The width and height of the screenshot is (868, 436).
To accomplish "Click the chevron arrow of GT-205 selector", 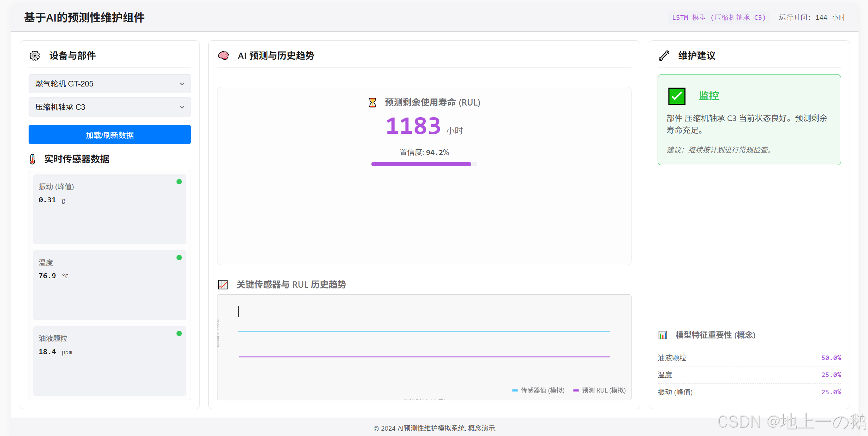I will [x=182, y=84].
